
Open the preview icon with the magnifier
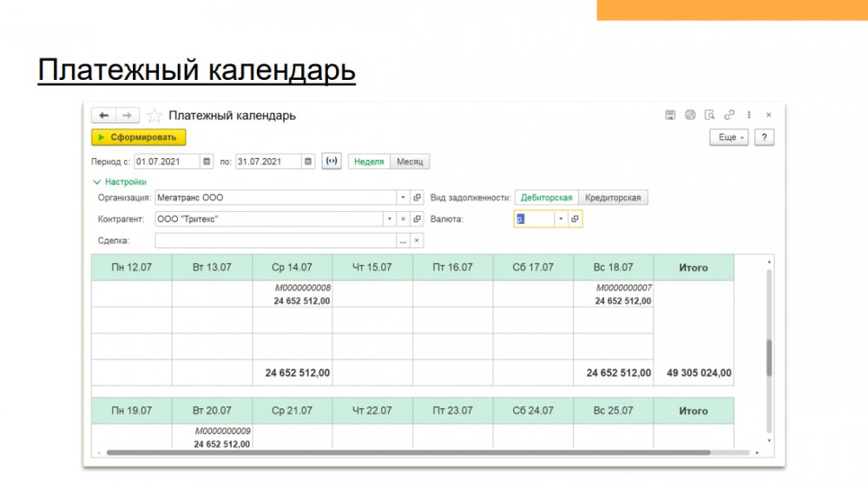tap(709, 115)
